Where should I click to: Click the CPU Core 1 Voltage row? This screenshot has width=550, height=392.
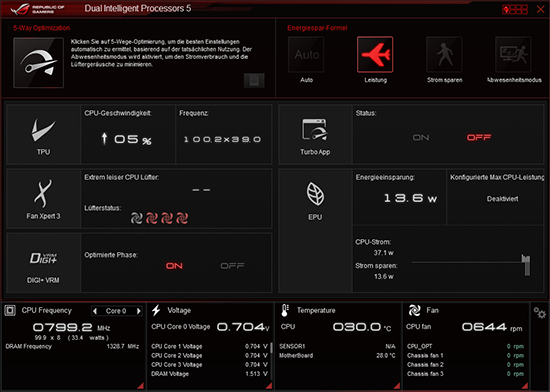point(209,346)
